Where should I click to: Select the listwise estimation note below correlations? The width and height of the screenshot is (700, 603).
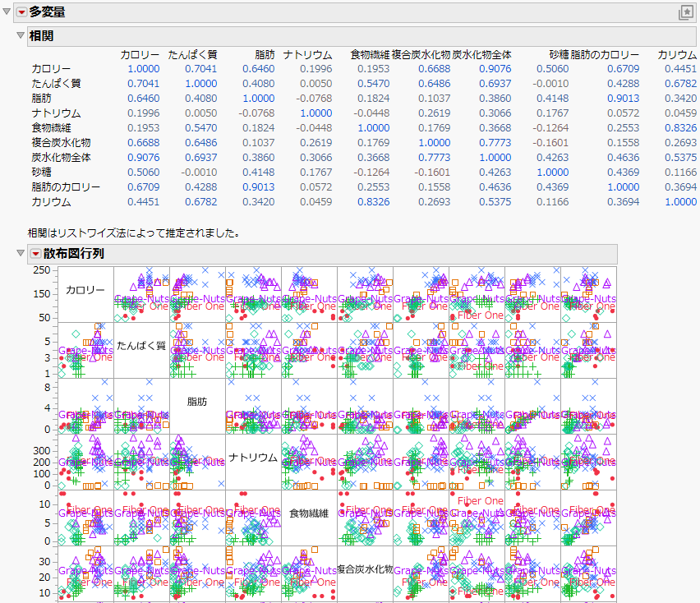[x=135, y=233]
